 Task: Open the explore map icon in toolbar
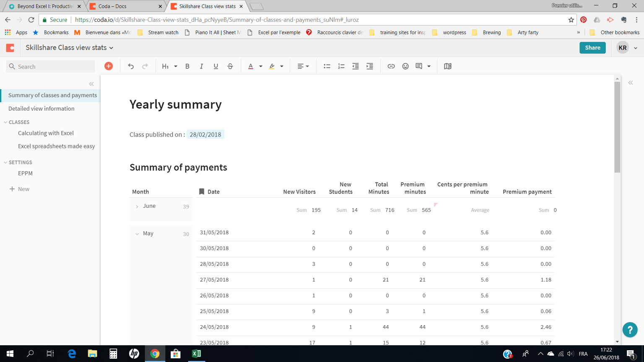click(x=448, y=66)
